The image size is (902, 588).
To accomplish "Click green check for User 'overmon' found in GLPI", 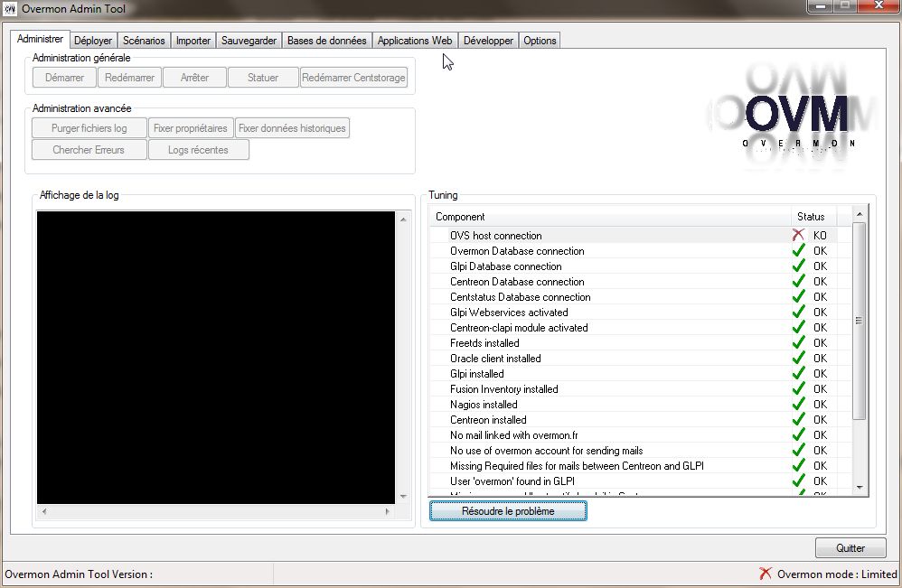I will (798, 481).
